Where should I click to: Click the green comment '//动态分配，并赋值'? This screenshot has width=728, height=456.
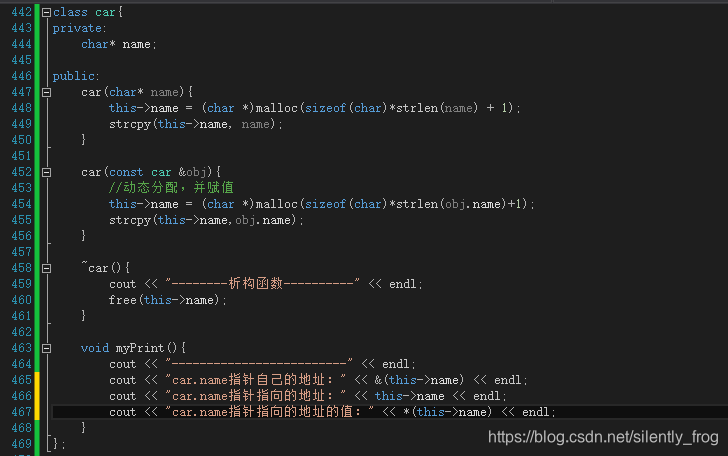coord(171,188)
